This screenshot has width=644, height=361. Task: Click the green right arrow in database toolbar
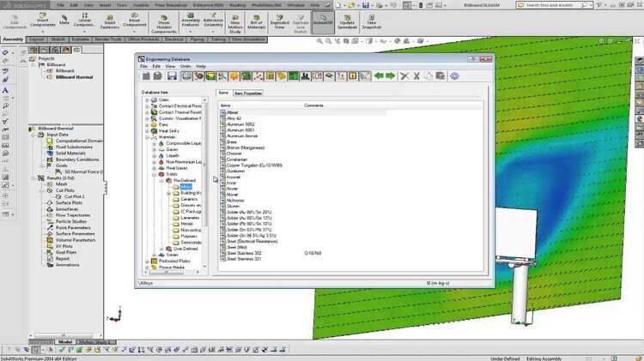coord(391,76)
